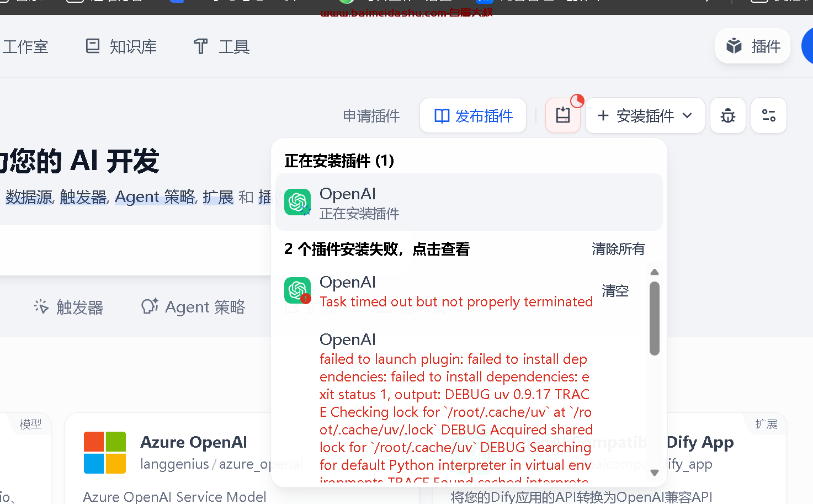
Task: Click scrollbar up arrow in error list
Action: [x=655, y=272]
